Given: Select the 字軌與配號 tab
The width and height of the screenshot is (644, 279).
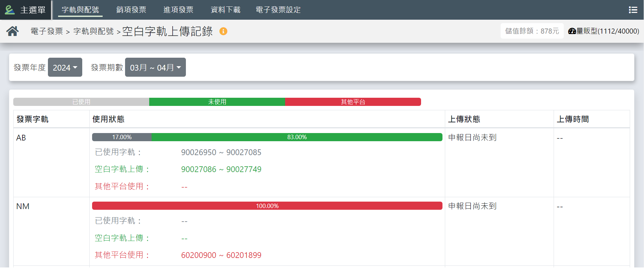Looking at the screenshot, I should [x=80, y=10].
